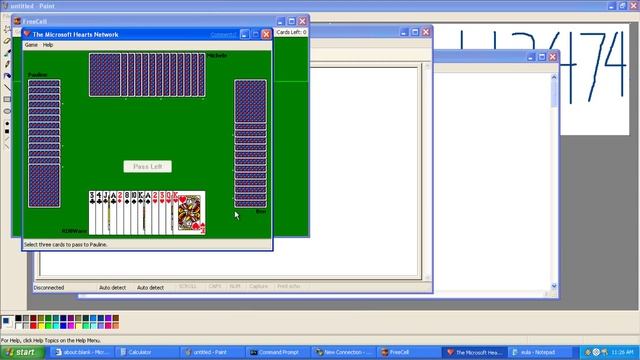Pick the cyan color swatch
The height and width of the screenshot is (360, 640).
[x=56, y=325]
